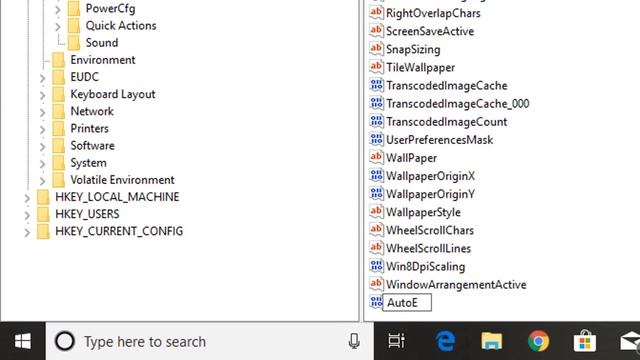The image size is (640, 360).
Task: Select the Quick Actions tree key
Action: [x=121, y=25]
